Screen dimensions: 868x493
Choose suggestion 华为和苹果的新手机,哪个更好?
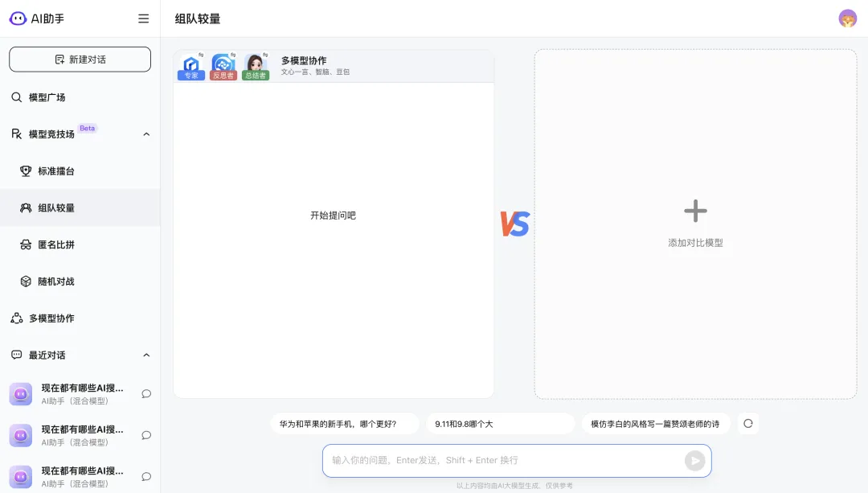coord(344,424)
